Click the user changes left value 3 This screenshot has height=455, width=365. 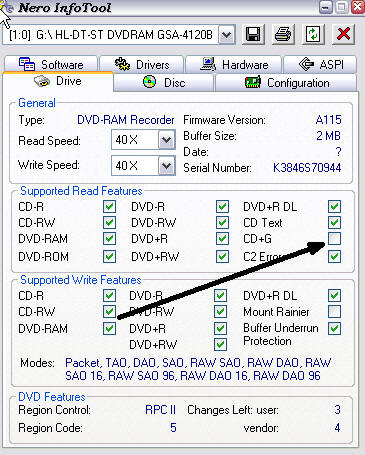click(x=337, y=410)
